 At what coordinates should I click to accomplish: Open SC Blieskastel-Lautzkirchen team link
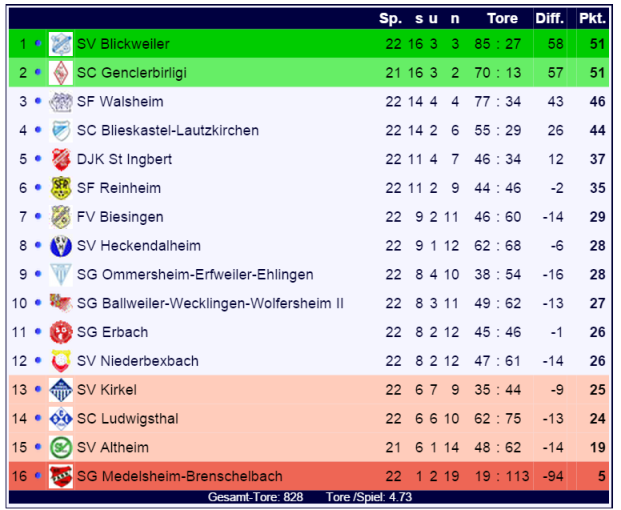[x=168, y=131]
